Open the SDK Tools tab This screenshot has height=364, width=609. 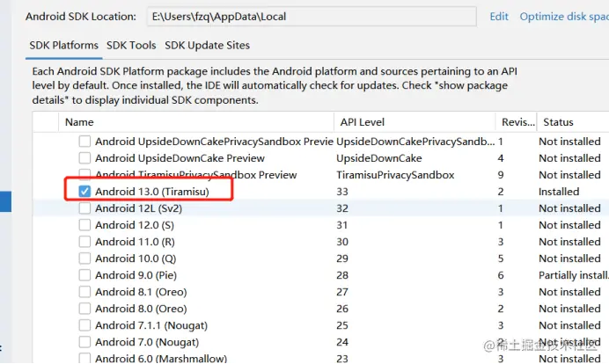point(131,46)
